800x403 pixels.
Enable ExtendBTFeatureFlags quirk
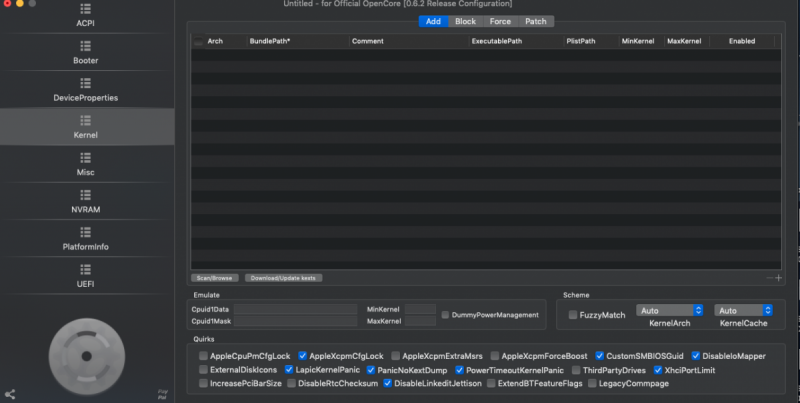pyautogui.click(x=491, y=383)
